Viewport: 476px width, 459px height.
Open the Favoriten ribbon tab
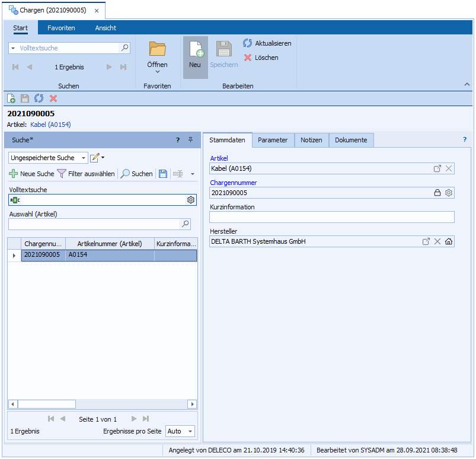61,28
